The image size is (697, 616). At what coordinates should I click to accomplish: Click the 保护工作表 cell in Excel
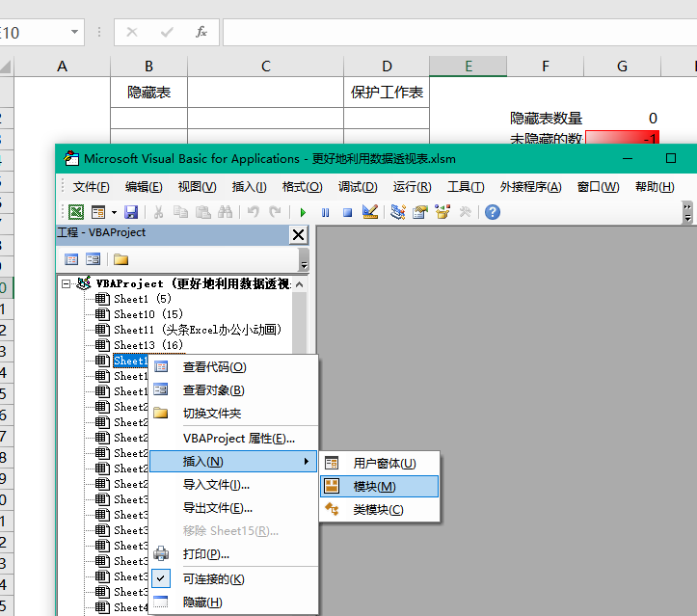(x=387, y=92)
